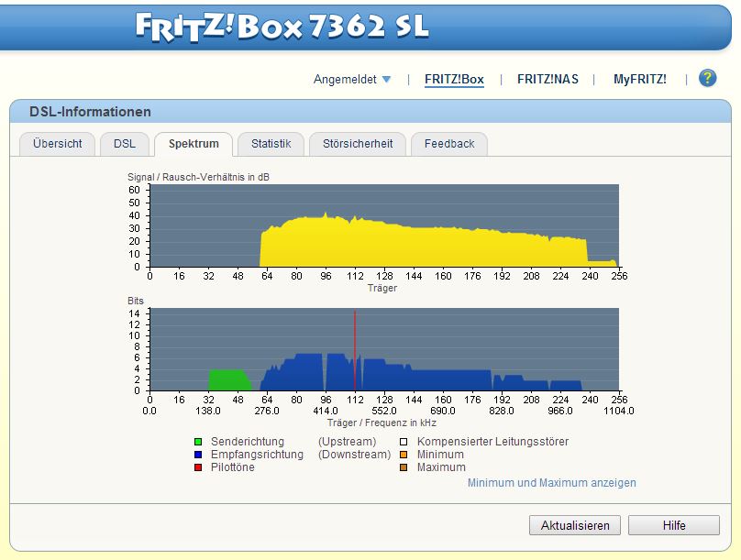Click the 552.0 frequency value
The image size is (741, 560).
383,411
